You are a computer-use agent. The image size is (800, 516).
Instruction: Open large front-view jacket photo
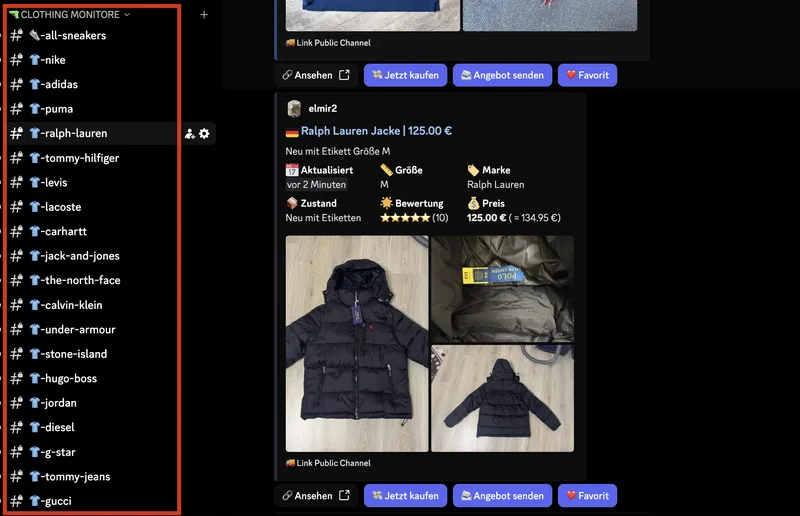(357, 343)
